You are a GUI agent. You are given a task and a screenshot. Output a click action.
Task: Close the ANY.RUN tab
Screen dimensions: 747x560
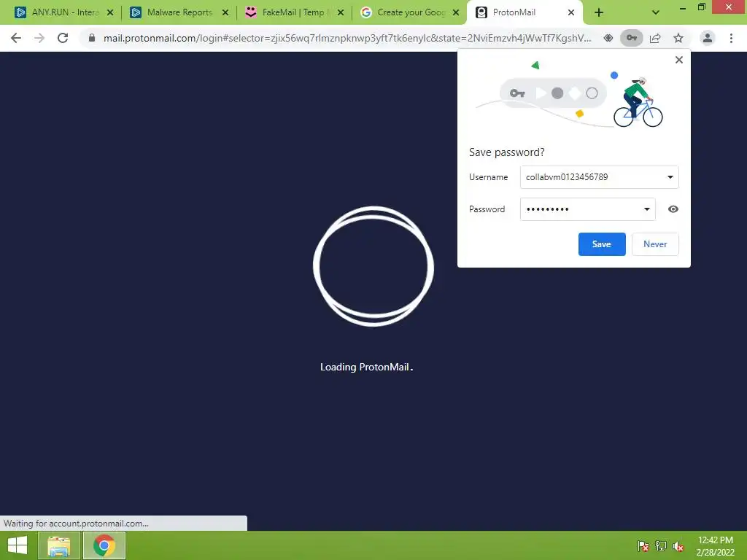click(110, 12)
